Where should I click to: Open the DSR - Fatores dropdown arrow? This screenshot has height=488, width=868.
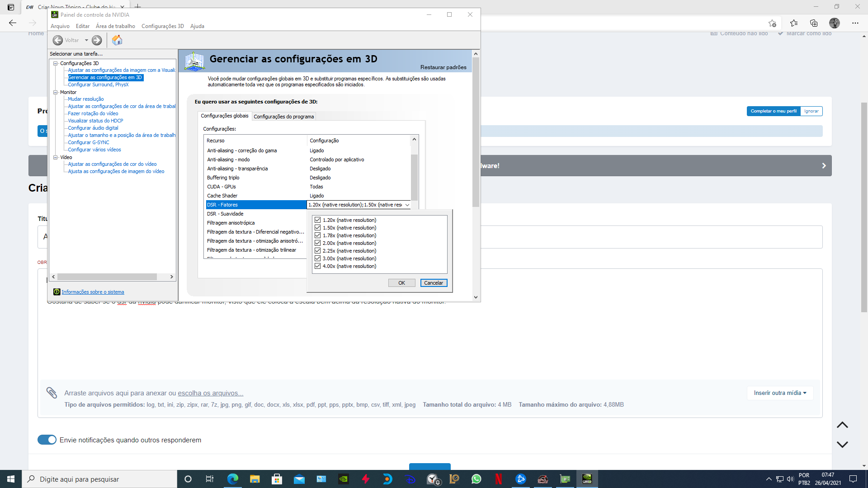coord(407,205)
